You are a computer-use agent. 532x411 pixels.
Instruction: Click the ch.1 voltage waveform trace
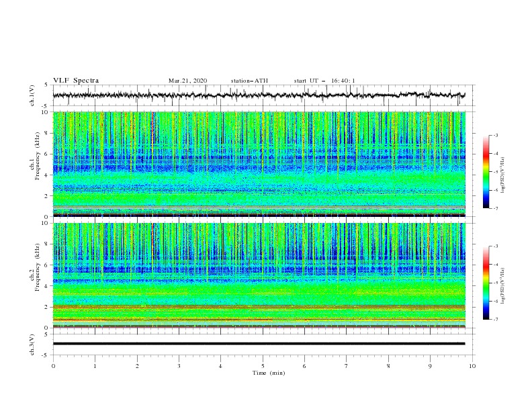coord(259,95)
